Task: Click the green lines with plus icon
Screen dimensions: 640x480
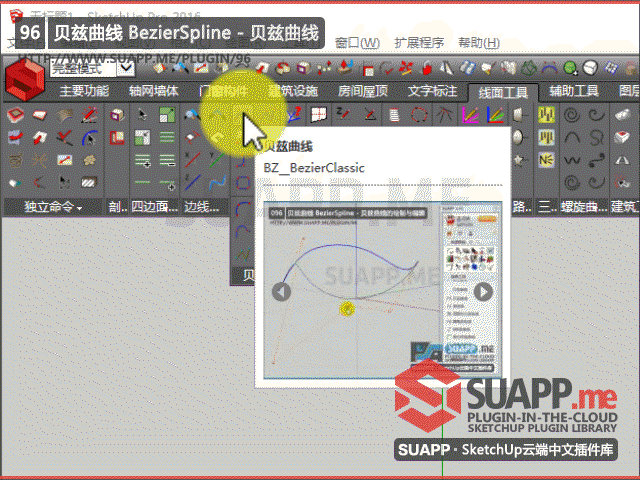Action: pos(142,160)
